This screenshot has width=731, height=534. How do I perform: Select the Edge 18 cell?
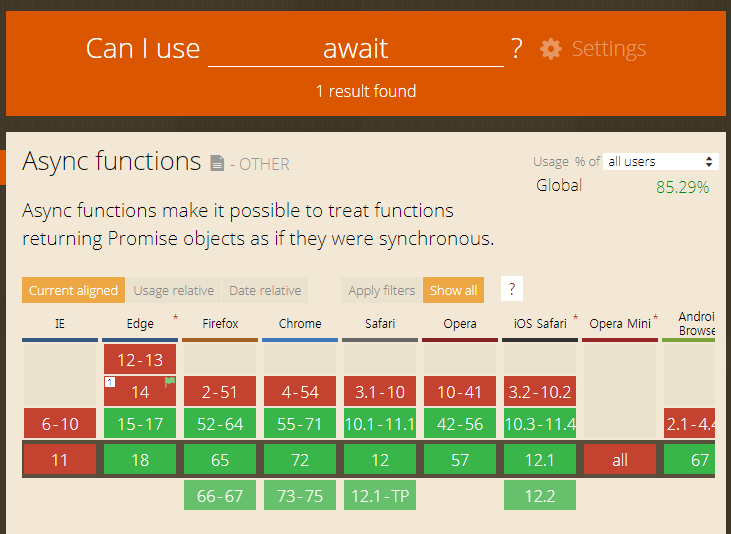140,459
